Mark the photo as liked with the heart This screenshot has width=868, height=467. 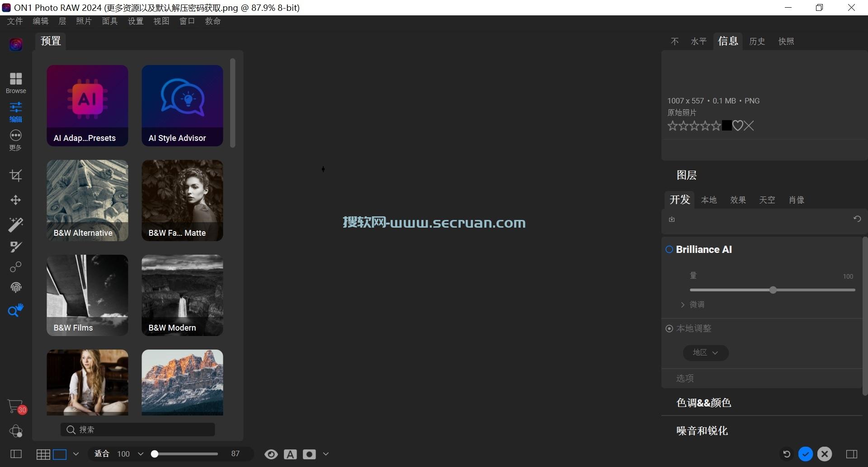point(737,126)
